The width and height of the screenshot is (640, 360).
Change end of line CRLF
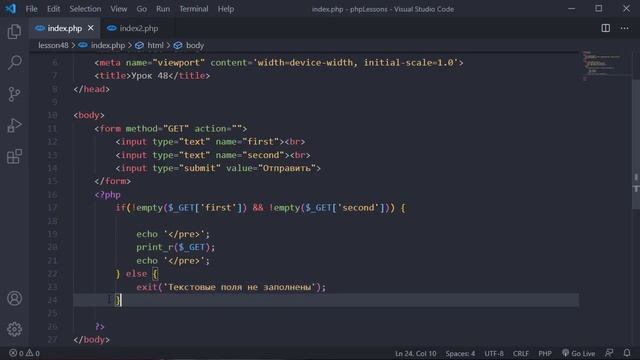click(520, 353)
